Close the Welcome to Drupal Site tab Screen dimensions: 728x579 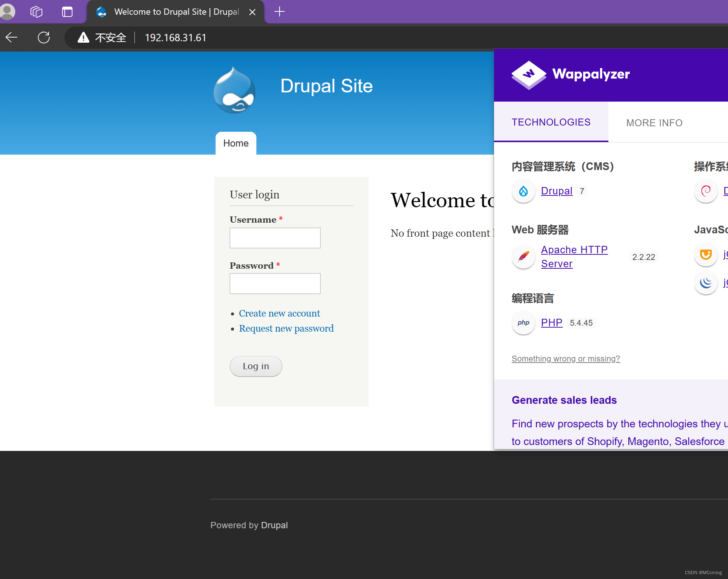pyautogui.click(x=252, y=12)
